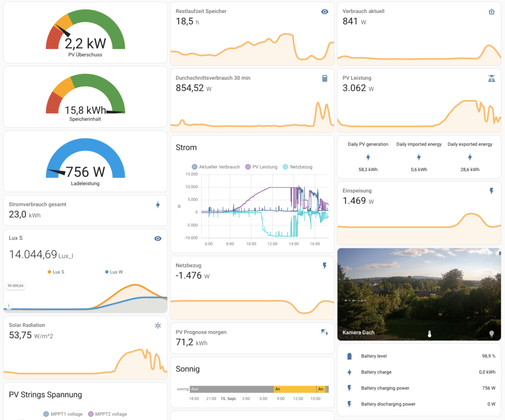Click the lightbulb icon on Kamera Dach

[492, 334]
